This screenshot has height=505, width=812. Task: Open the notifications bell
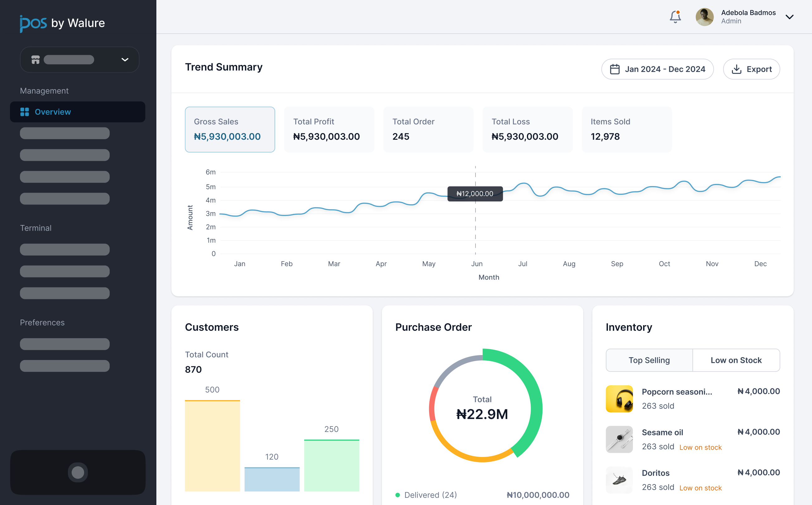pyautogui.click(x=675, y=17)
